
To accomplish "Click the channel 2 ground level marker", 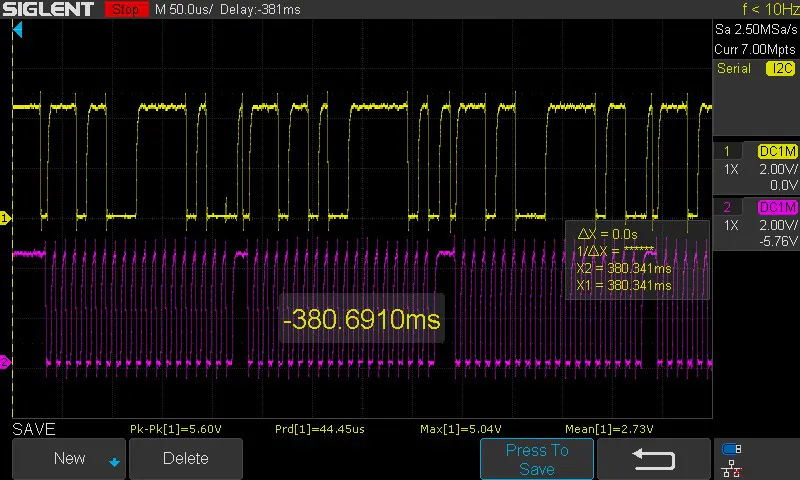I will point(5,362).
